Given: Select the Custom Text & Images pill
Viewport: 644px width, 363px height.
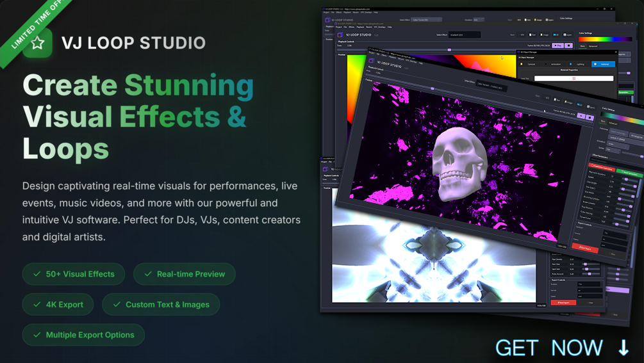Looking at the screenshot, I should click(161, 304).
